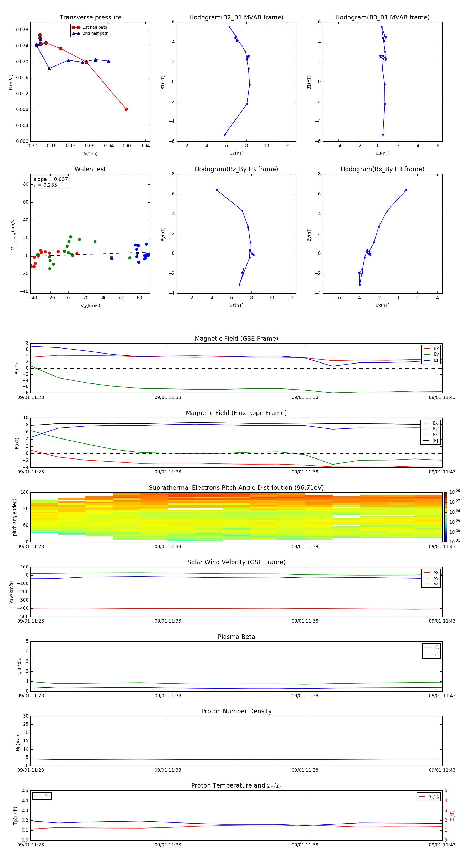Click the "pitch angle (deg)" y-axis label
473x868 pixels.
point(14,517)
